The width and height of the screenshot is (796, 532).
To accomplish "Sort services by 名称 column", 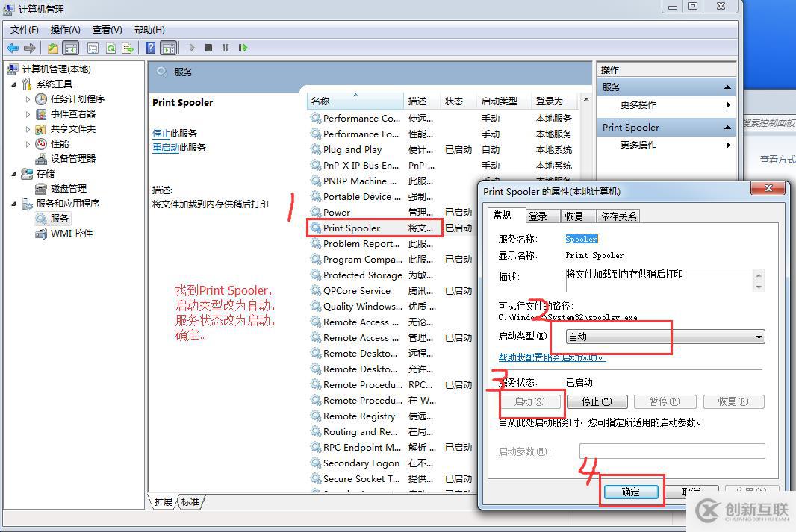I will (x=355, y=101).
